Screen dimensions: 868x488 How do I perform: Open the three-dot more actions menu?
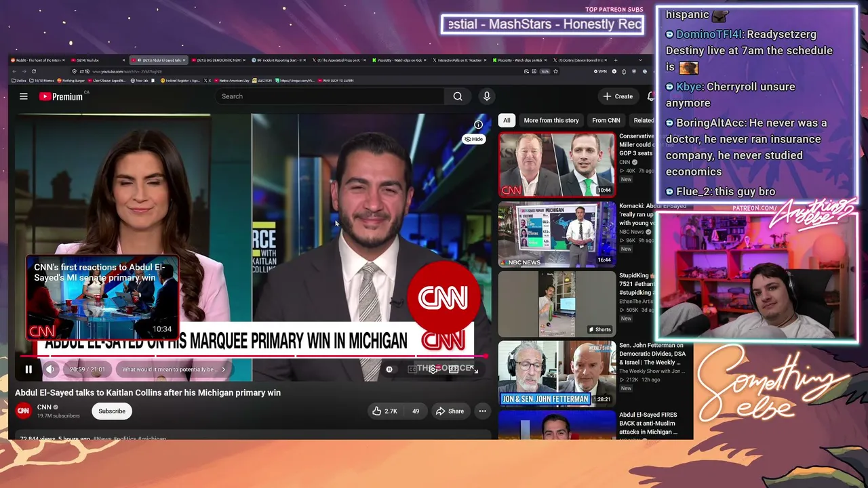(x=482, y=411)
